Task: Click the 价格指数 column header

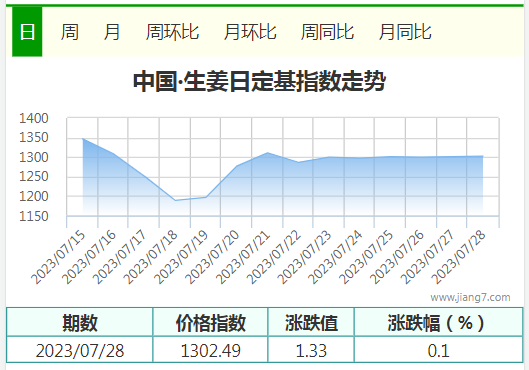Action: (210, 322)
